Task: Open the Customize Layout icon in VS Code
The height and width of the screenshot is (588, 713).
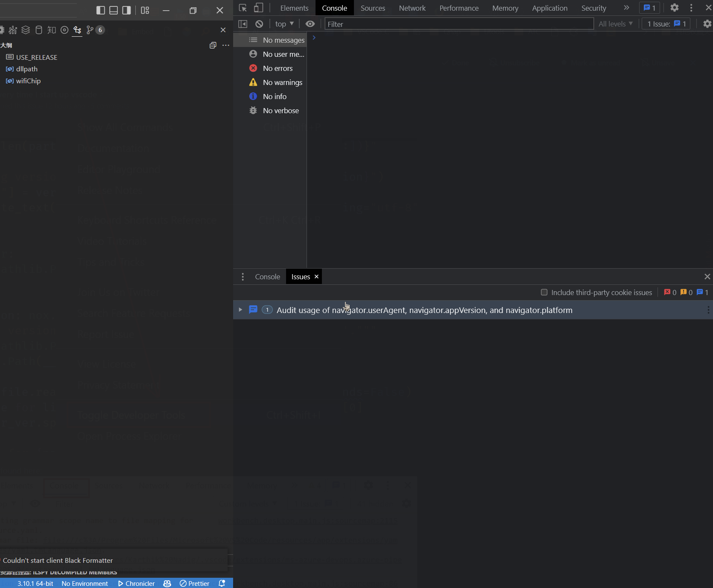Action: pos(145,10)
